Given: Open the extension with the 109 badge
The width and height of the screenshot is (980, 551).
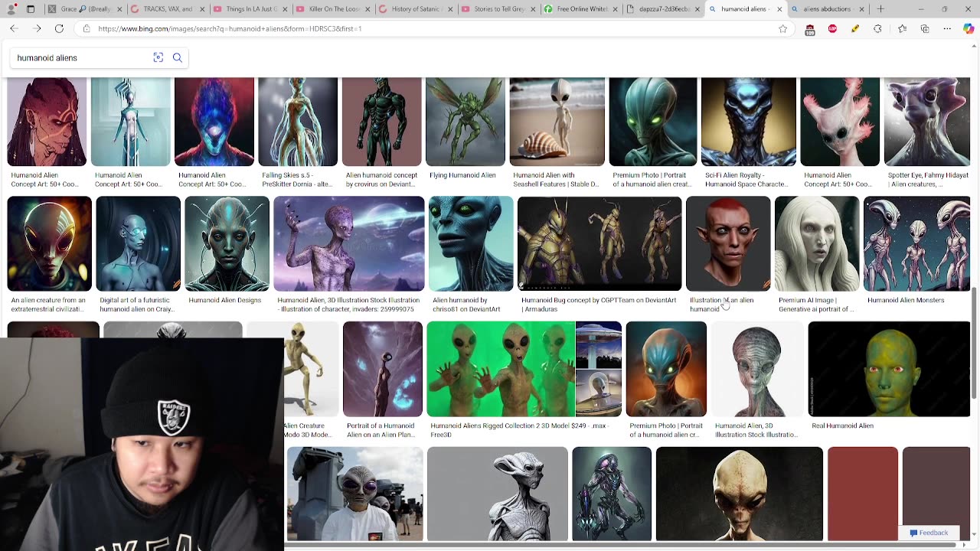Looking at the screenshot, I should tap(810, 29).
